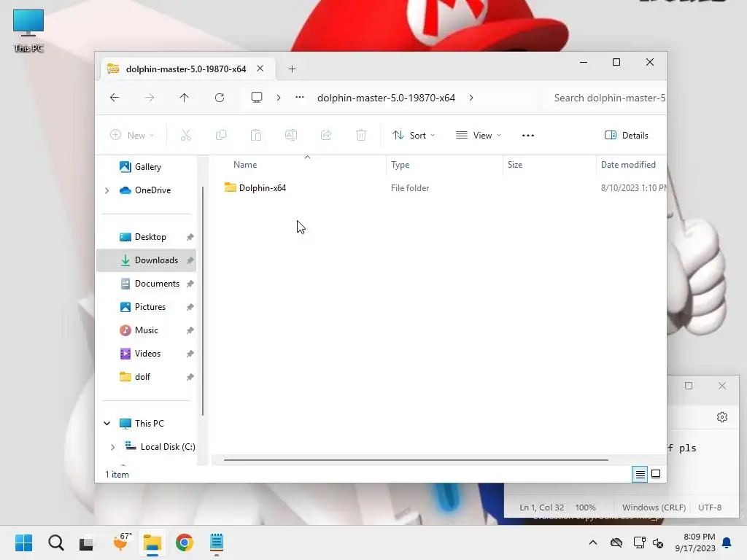
Task: Open Videos quick access folder
Action: click(x=147, y=354)
